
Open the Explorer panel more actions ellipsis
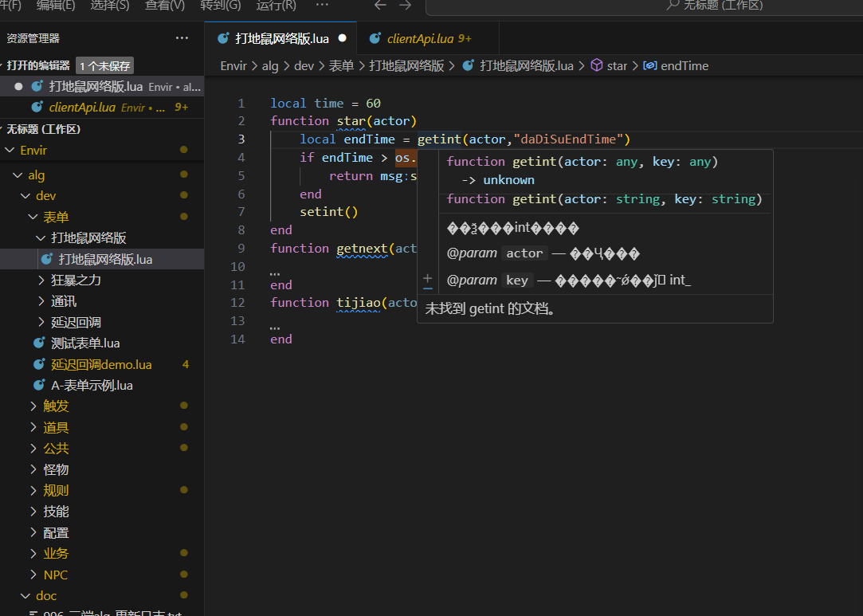tap(182, 38)
